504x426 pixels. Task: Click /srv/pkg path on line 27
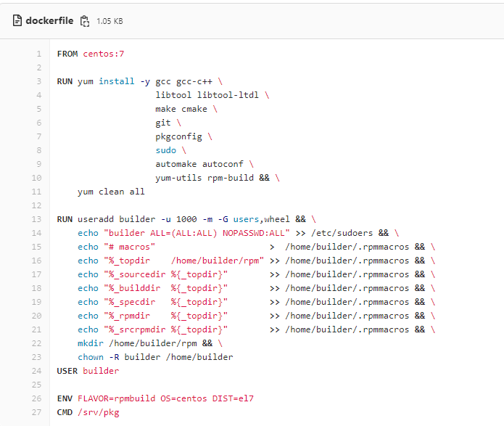pos(99,412)
